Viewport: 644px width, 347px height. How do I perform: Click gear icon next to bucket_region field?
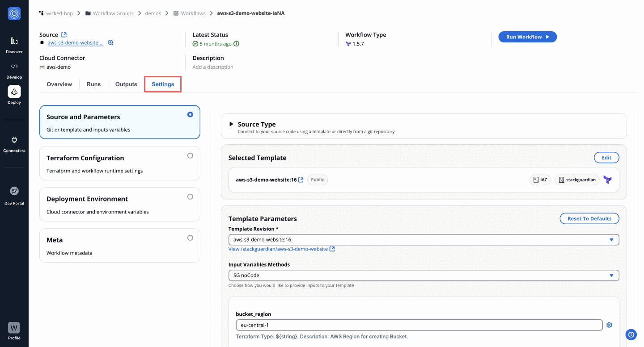click(609, 325)
